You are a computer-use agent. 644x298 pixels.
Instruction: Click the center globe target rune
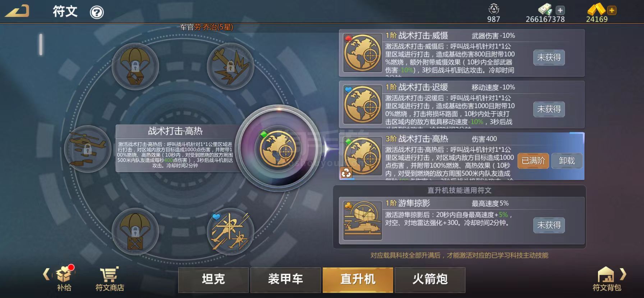278,149
